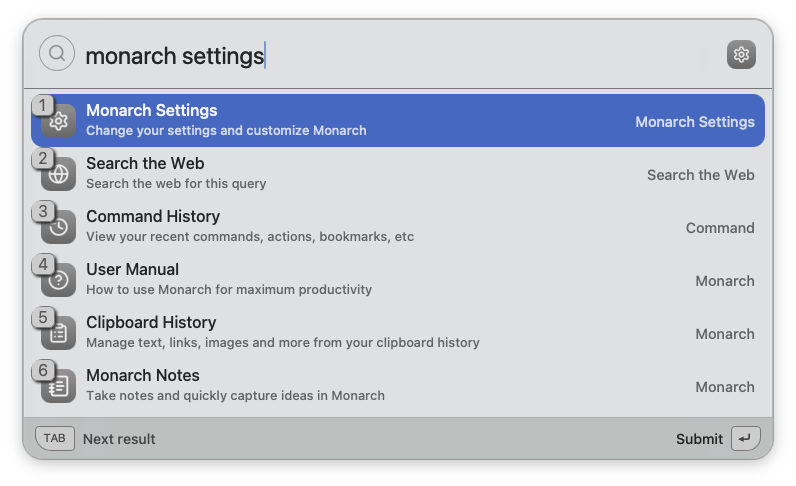Select the Clipboard History result title
796x486 pixels.
pos(151,322)
